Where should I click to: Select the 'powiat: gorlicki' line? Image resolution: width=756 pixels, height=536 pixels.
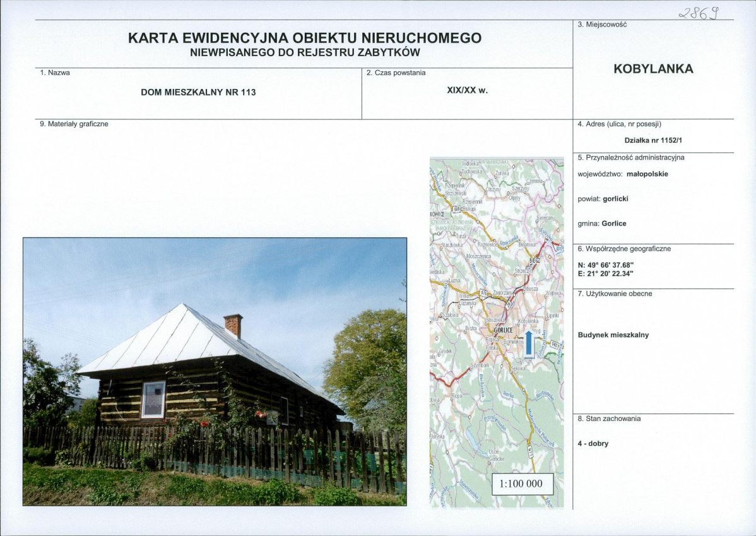click(x=603, y=199)
